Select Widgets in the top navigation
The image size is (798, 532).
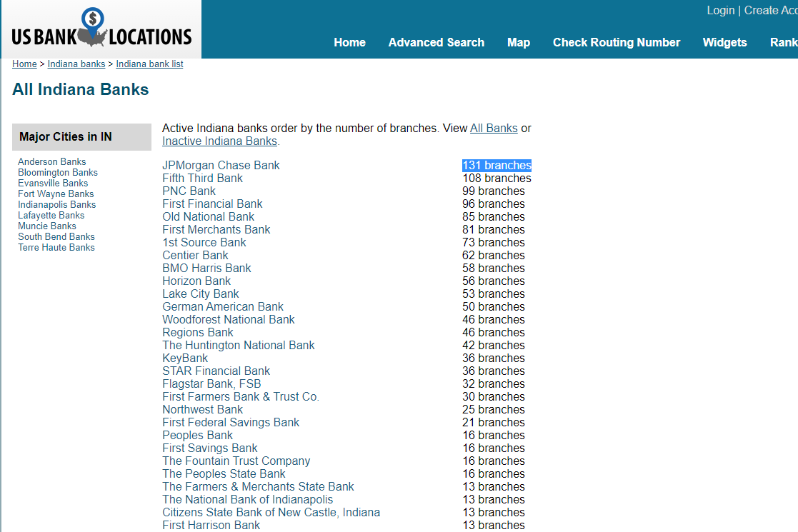point(724,42)
